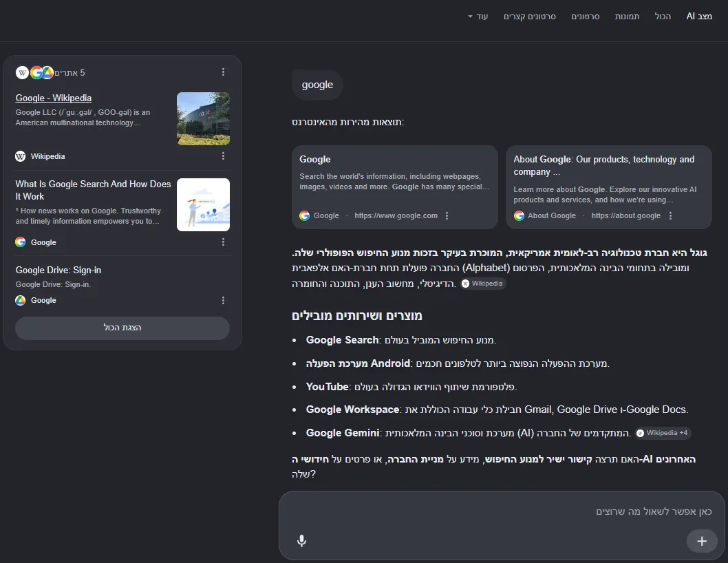Open What Is Google Search And How Does It Work
The image size is (728, 563).
click(x=94, y=190)
